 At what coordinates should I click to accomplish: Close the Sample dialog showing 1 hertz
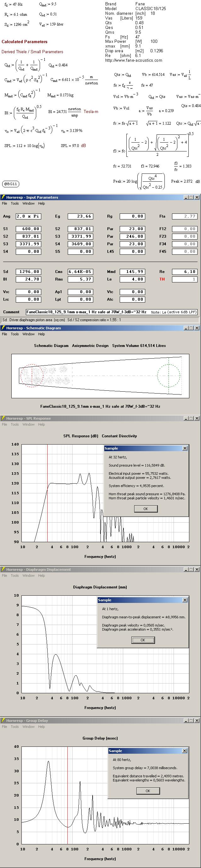185,600
